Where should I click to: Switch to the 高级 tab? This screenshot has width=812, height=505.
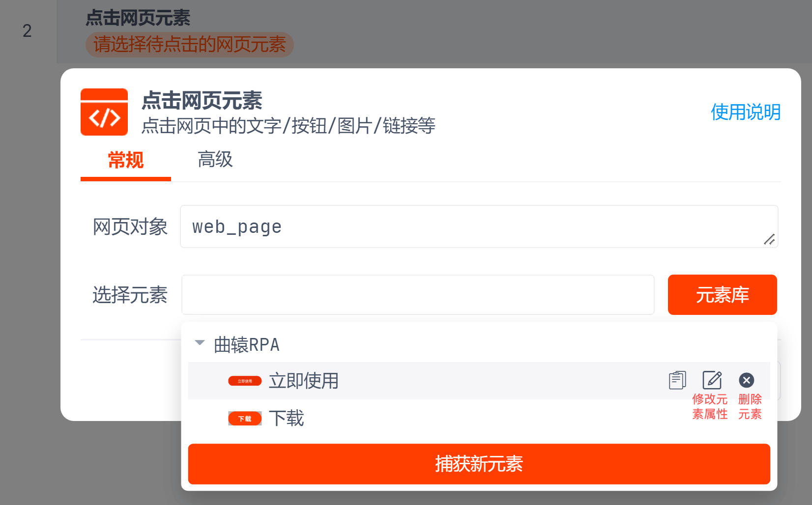[x=215, y=160]
